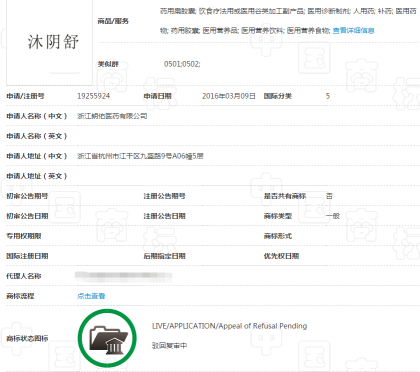Click the 初审公告日期 label
Viewport: 420px width, 372px height.
pyautogui.click(x=27, y=216)
